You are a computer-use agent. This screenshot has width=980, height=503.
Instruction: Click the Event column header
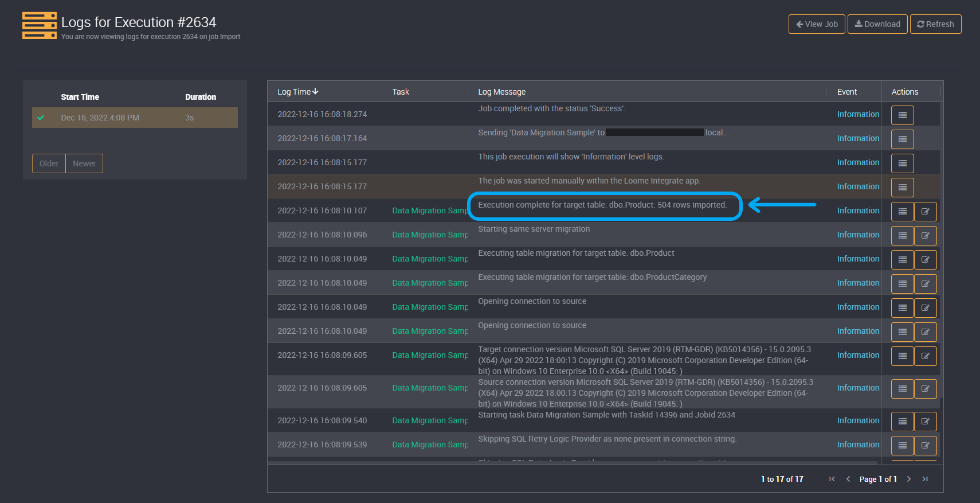pyautogui.click(x=847, y=92)
